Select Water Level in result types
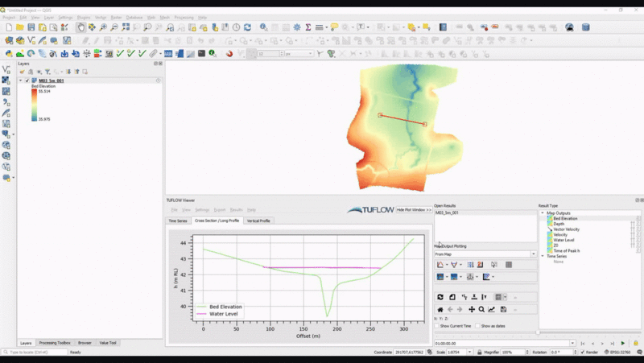The height and width of the screenshot is (363, 644). (563, 240)
